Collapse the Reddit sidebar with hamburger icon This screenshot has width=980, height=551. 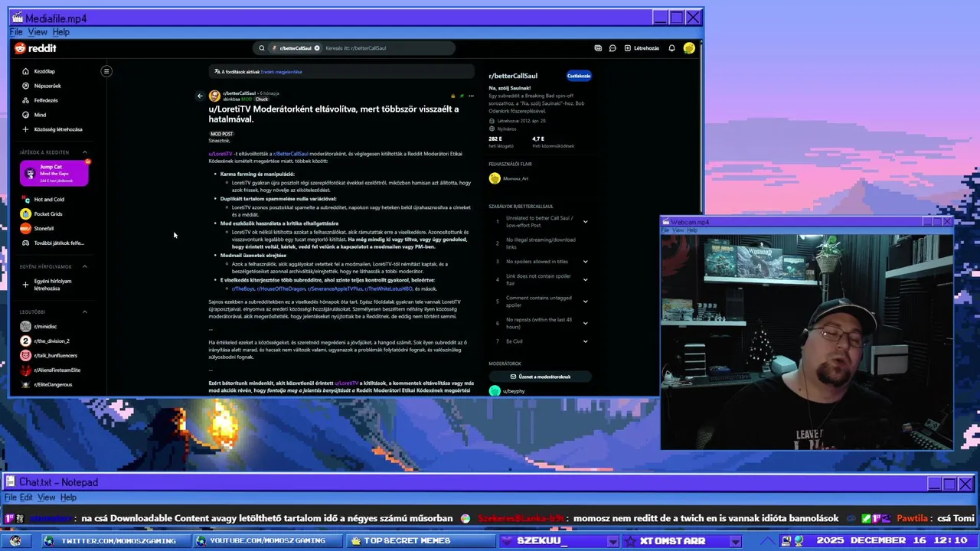[106, 71]
